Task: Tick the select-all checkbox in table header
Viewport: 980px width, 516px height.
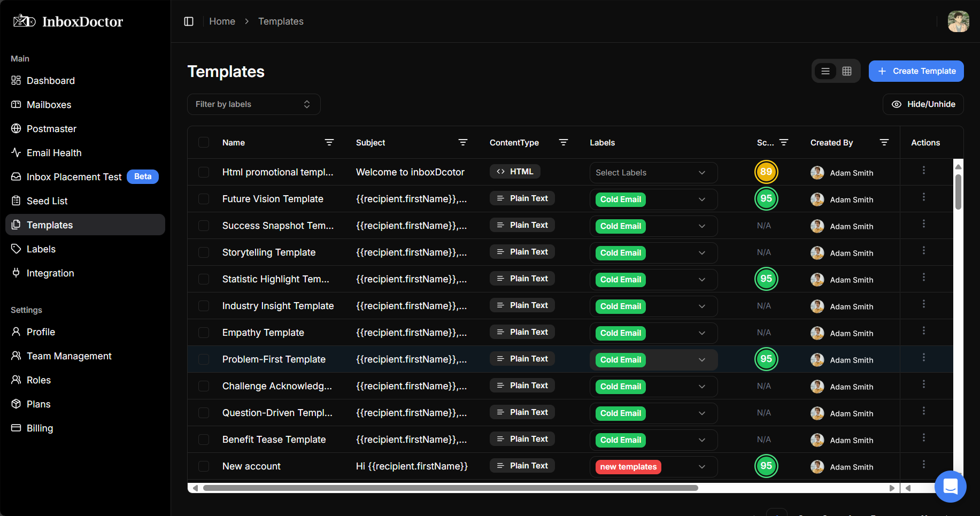Action: 204,142
